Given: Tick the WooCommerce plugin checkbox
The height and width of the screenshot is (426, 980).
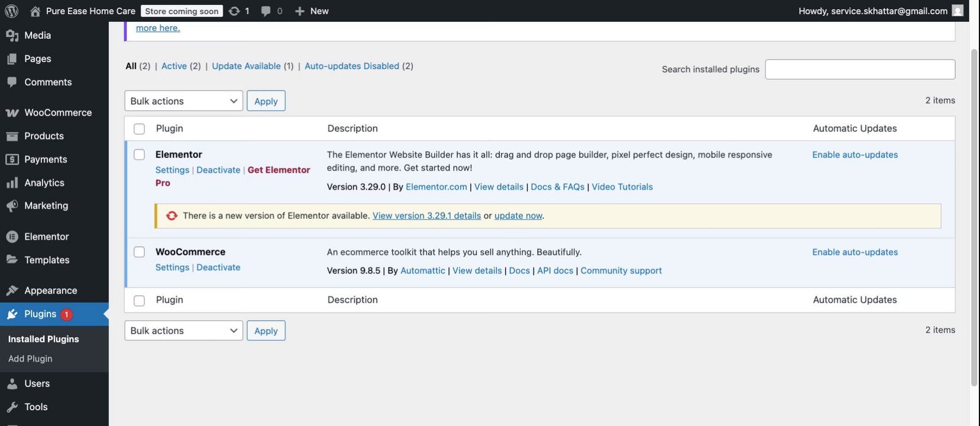Looking at the screenshot, I should click(x=139, y=252).
